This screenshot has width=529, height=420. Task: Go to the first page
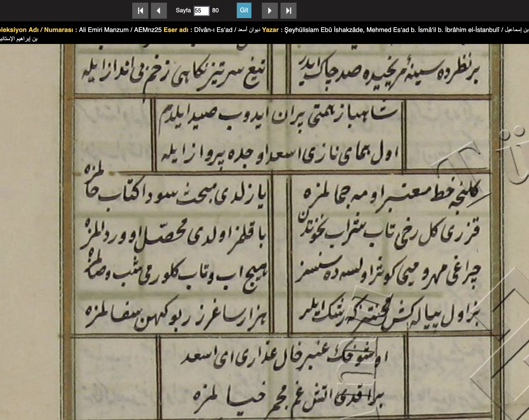[x=140, y=11]
